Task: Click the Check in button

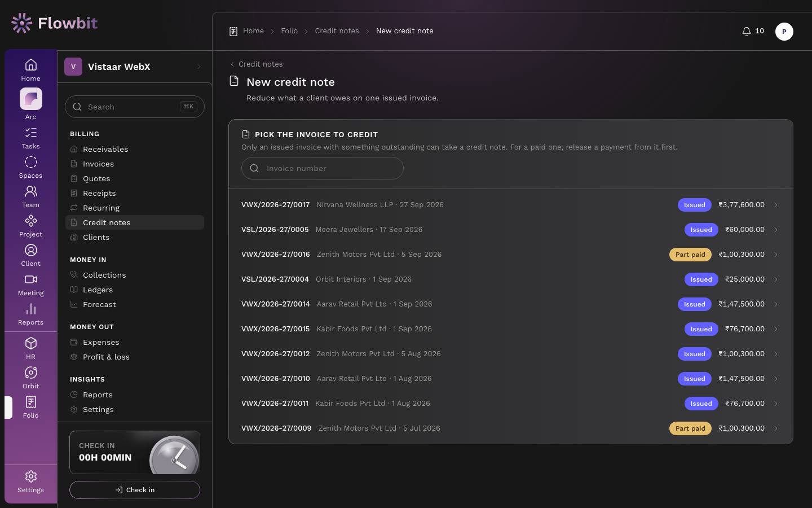Action: pos(135,490)
